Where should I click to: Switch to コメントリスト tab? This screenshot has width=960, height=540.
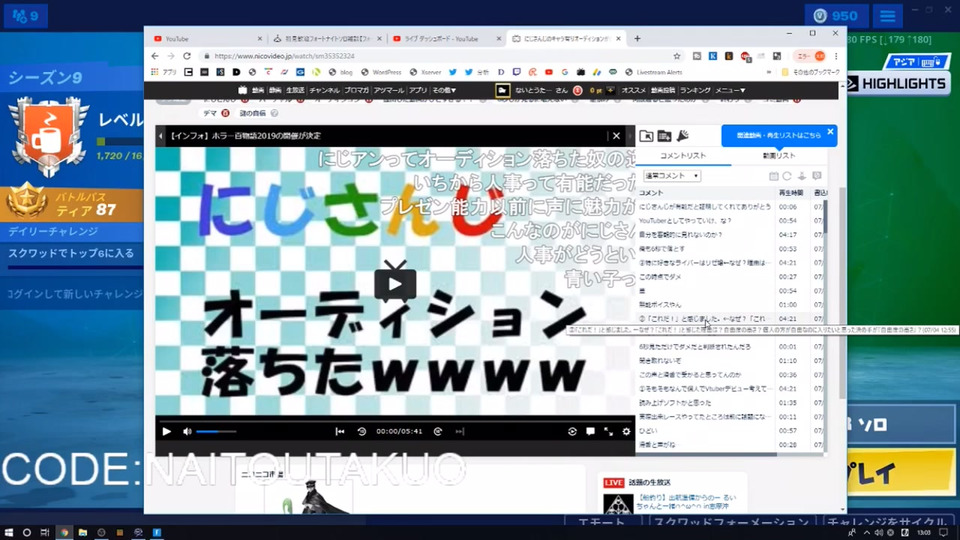[683, 156]
